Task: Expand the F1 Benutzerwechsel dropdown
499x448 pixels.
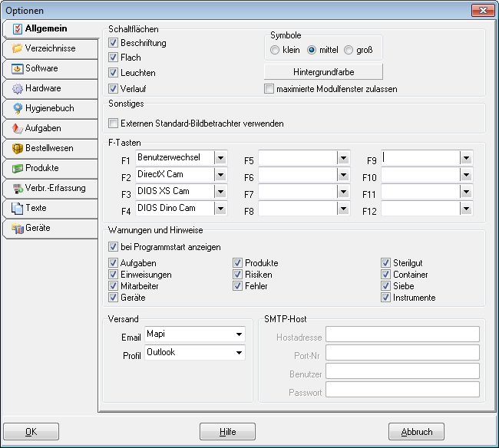Action: (220, 158)
